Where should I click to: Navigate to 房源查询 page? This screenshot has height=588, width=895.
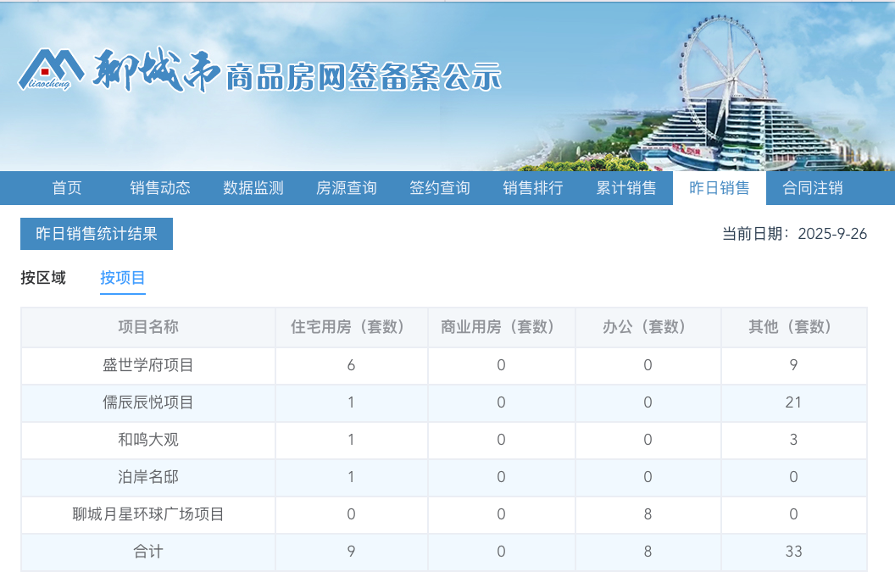(x=346, y=188)
